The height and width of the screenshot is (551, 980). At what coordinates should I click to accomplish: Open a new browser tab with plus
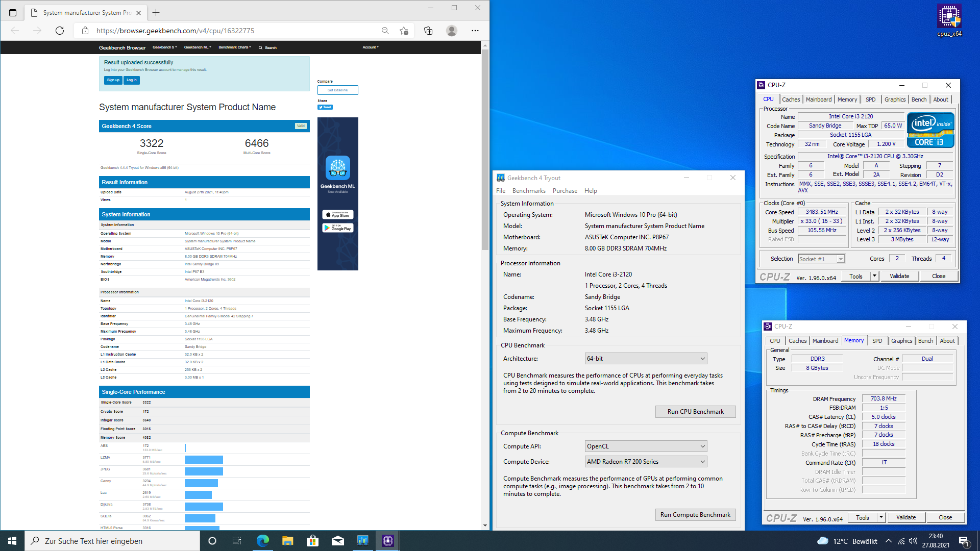(x=156, y=13)
